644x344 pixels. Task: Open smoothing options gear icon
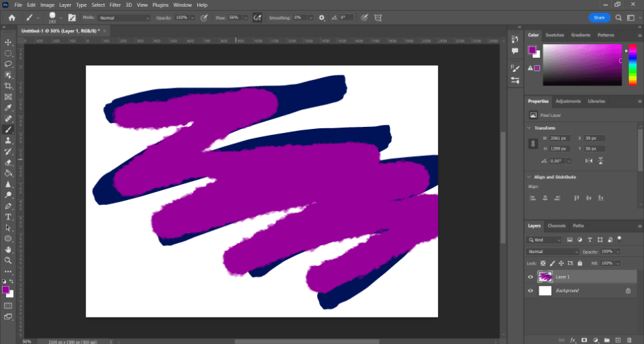[x=321, y=18]
